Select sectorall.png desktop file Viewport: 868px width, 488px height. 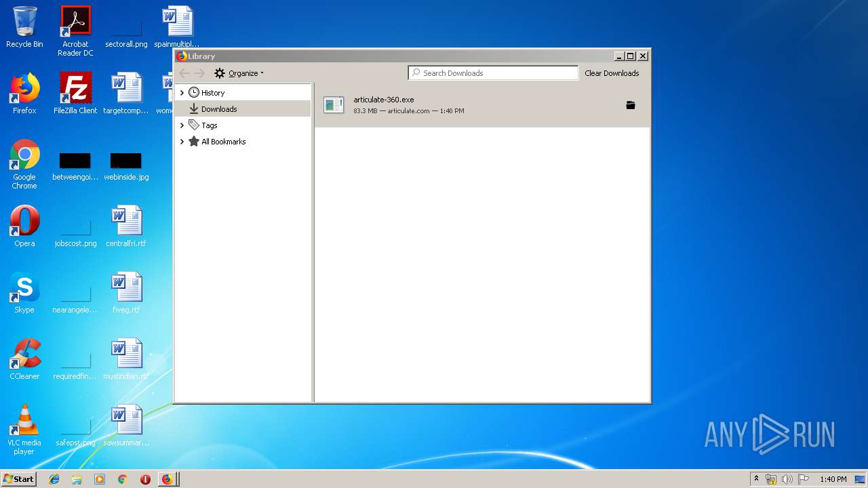[x=126, y=34]
